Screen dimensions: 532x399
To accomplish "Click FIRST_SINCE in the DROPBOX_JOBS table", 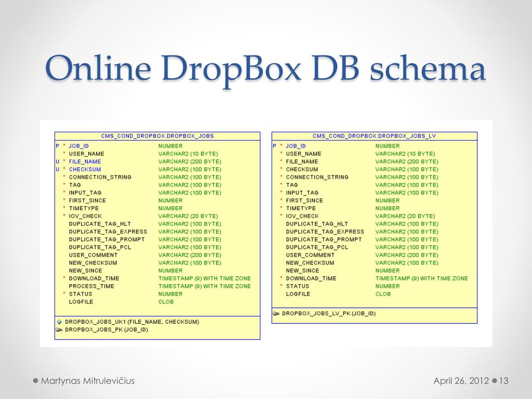I will [87, 201].
